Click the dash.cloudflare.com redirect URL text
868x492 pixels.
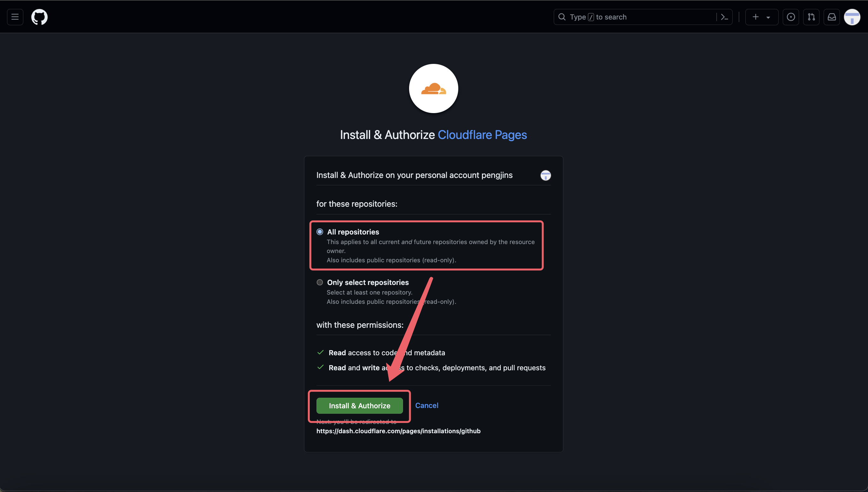(x=398, y=431)
